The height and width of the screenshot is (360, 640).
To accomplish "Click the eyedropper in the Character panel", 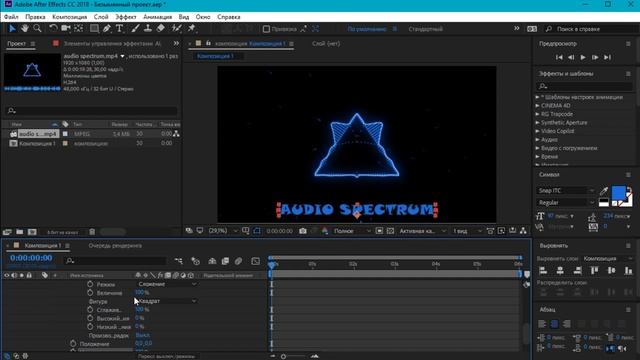I will [x=604, y=191].
